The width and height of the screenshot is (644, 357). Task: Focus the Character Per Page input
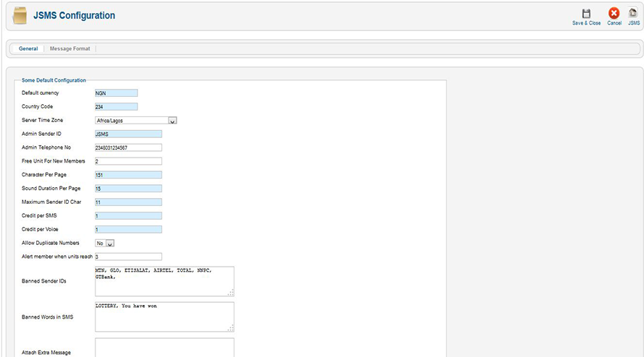pos(128,175)
